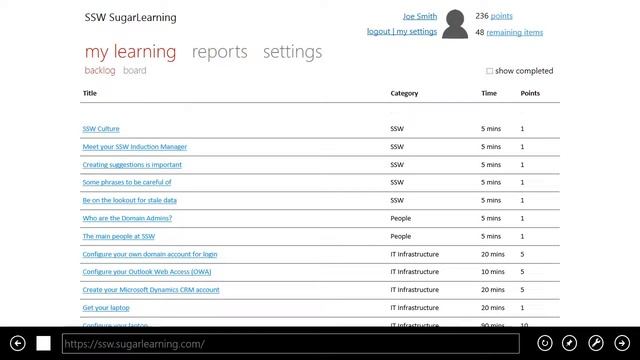Open Creating suggestions is important

point(132,164)
